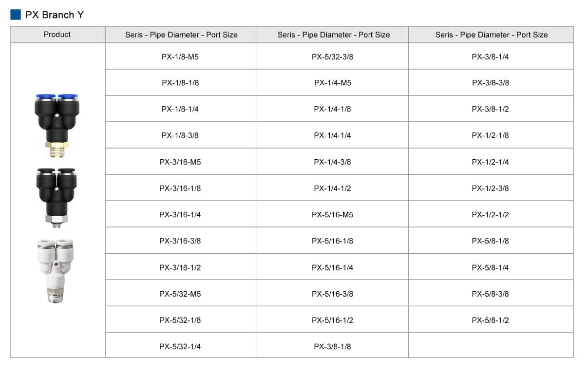Click the PX-5/8-1/2 entry
This screenshot has width=588, height=375.
[x=490, y=320]
